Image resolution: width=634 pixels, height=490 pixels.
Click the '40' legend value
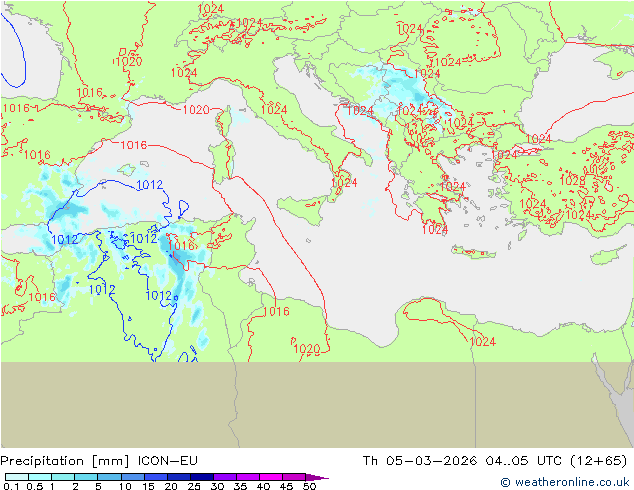point(263,486)
